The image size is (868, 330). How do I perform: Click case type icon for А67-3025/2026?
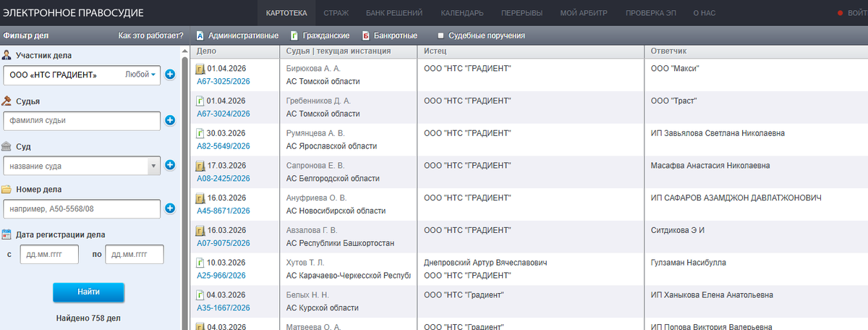(x=200, y=69)
